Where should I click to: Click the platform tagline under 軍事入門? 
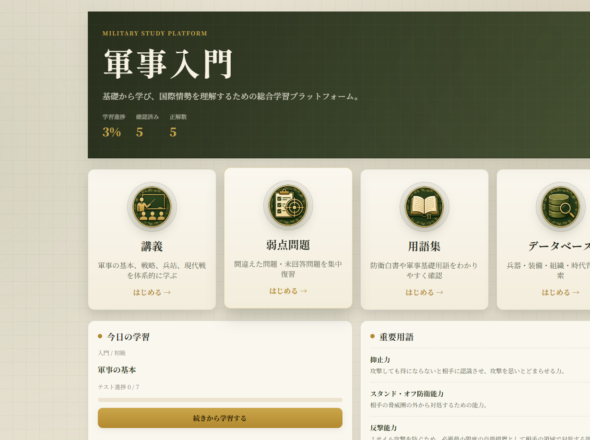click(231, 96)
